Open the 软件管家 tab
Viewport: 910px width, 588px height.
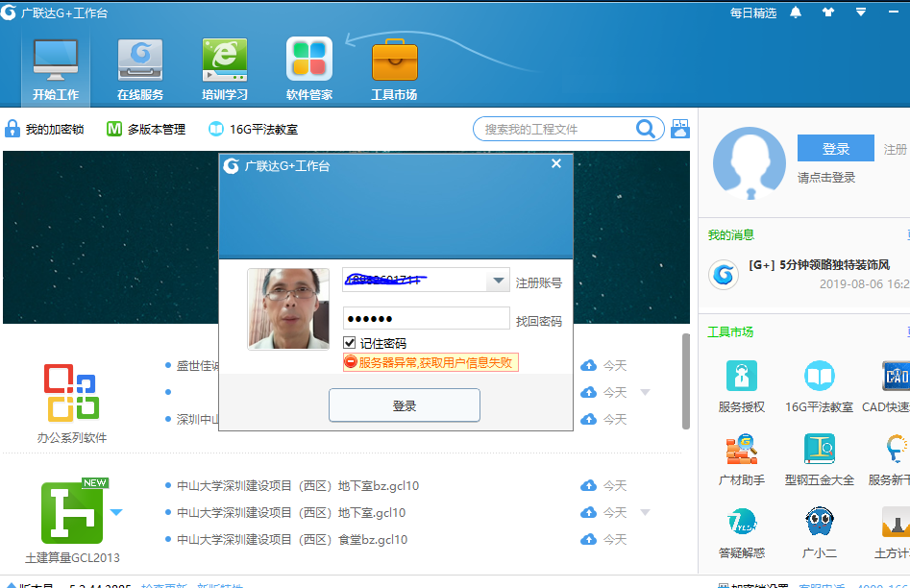[308, 69]
